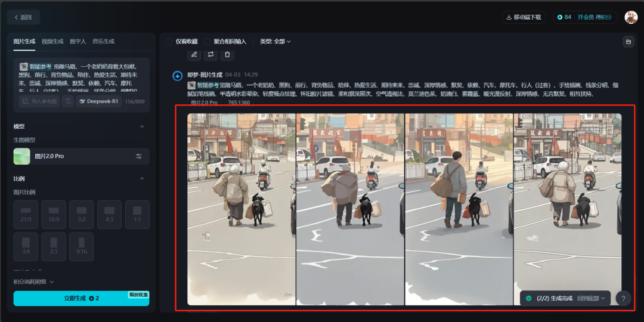Open the user avatar at top right
Viewport: 644px width, 322px height.
pyautogui.click(x=631, y=17)
